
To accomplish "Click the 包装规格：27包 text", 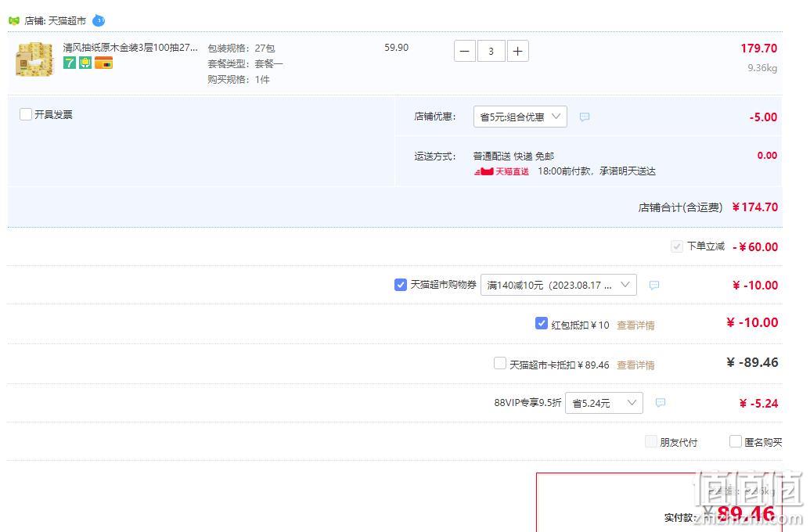I will click(x=241, y=48).
